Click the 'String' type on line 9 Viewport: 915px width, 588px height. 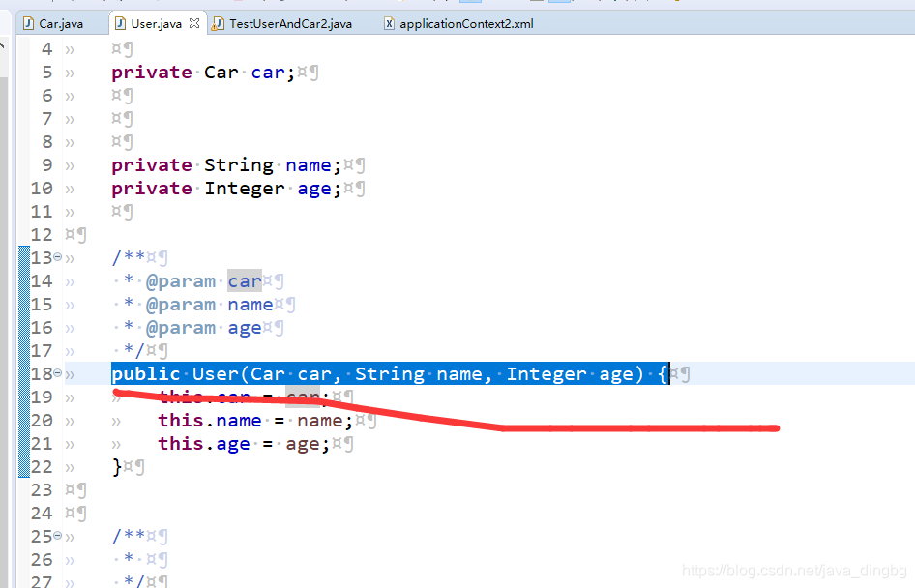pyautogui.click(x=239, y=165)
